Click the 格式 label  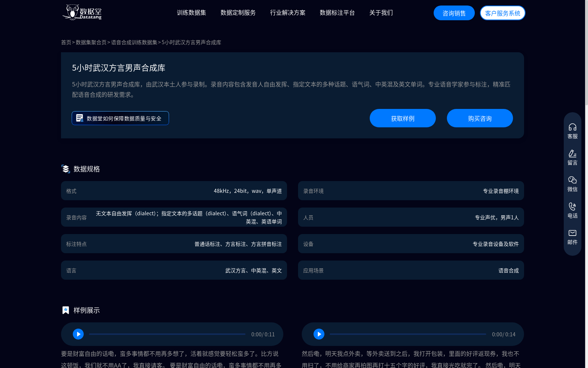pos(71,191)
